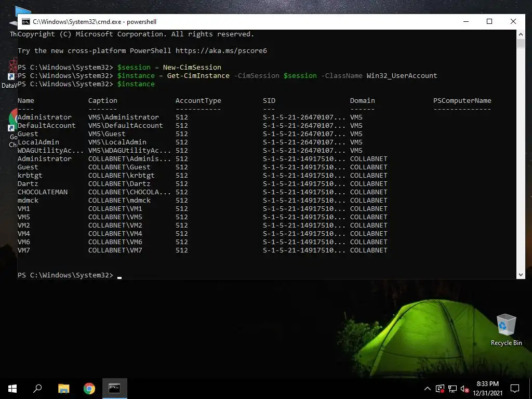The height and width of the screenshot is (399, 532).
Task: Select the command prompt taskbar button
Action: (115, 389)
